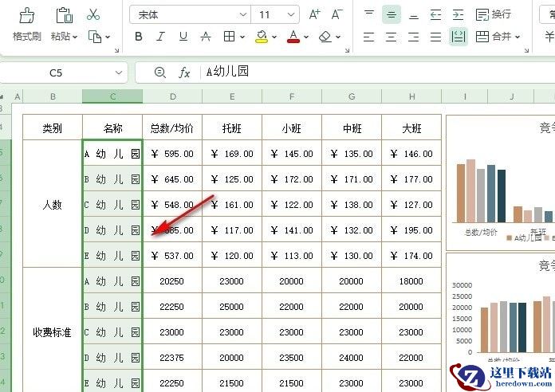Select Bottom Align icon
The width and height of the screenshot is (555, 392).
pos(413,16)
